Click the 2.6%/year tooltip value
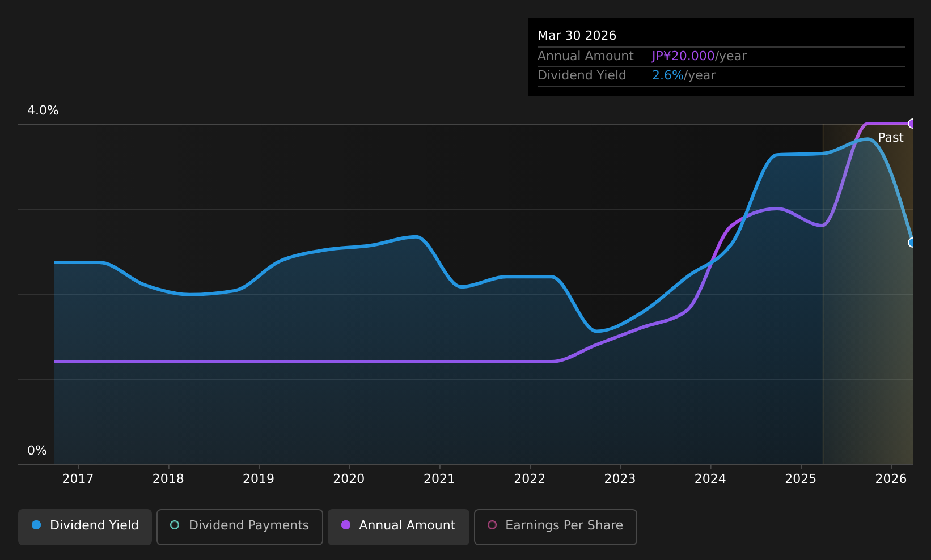931x560 pixels. tap(684, 75)
